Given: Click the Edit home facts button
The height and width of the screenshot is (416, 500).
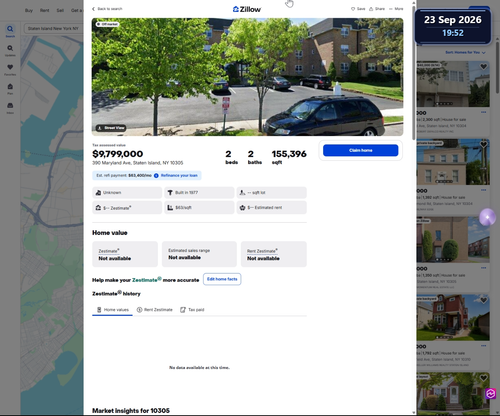Looking at the screenshot, I should 222,279.
